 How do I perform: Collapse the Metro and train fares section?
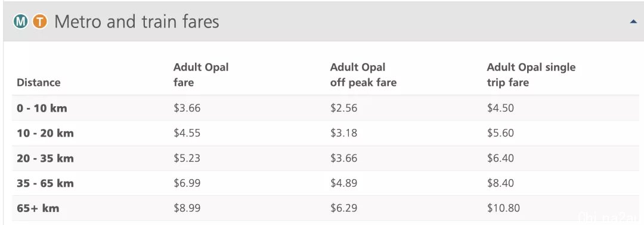coord(633,22)
